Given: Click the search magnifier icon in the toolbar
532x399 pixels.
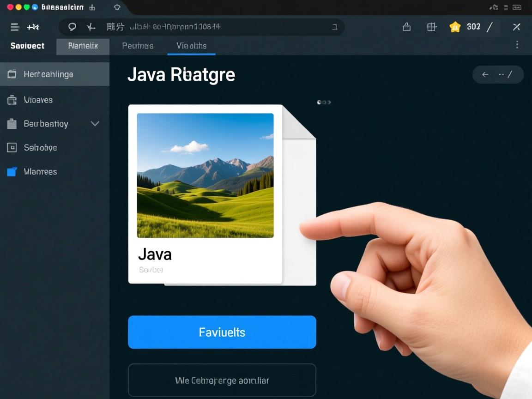Looking at the screenshot, I should pos(72,27).
